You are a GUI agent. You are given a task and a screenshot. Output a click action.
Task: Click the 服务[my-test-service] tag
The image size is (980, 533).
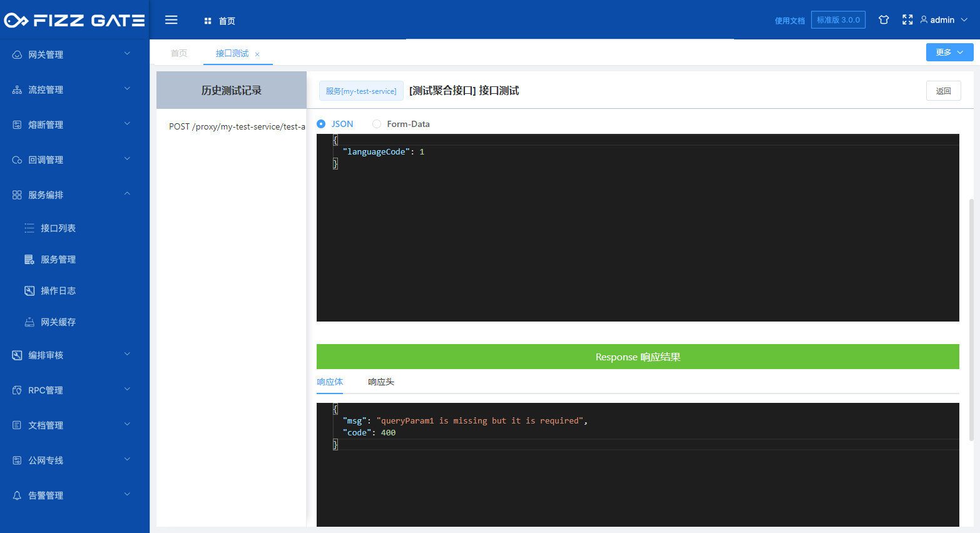pyautogui.click(x=361, y=91)
